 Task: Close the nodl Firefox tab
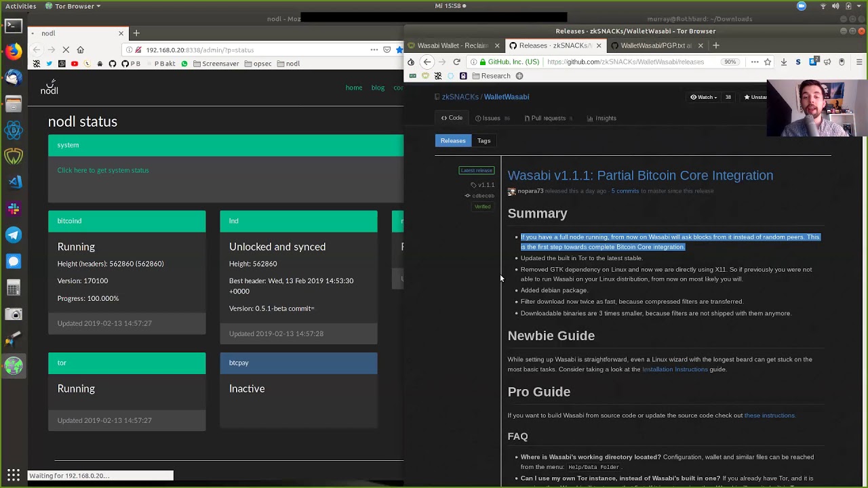(x=121, y=33)
